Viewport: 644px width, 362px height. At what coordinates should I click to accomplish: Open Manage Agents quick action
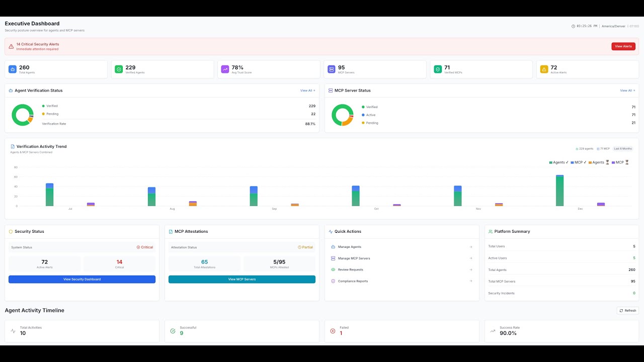402,247
